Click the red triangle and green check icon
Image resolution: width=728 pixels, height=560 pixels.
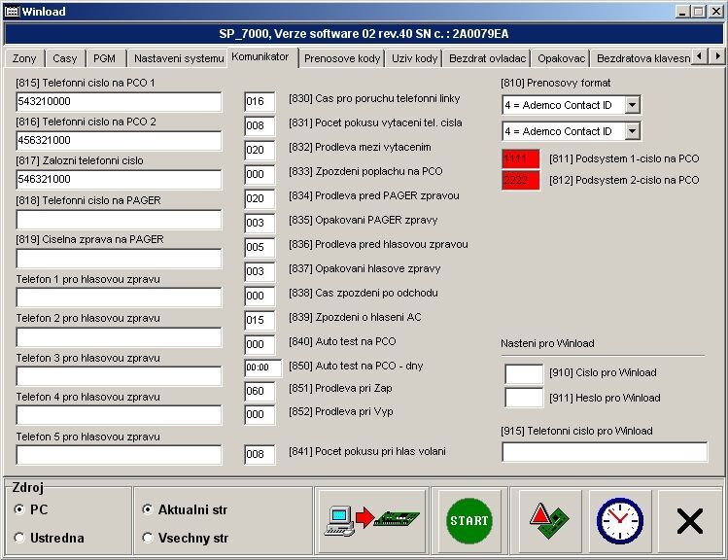point(549,520)
